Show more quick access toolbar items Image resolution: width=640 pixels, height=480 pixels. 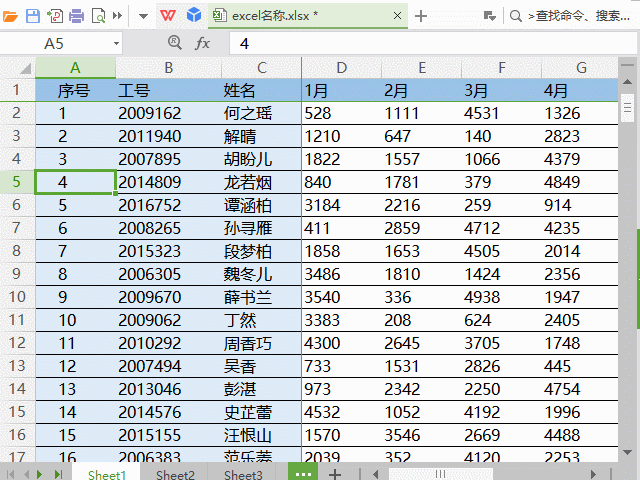pyautogui.click(x=118, y=16)
